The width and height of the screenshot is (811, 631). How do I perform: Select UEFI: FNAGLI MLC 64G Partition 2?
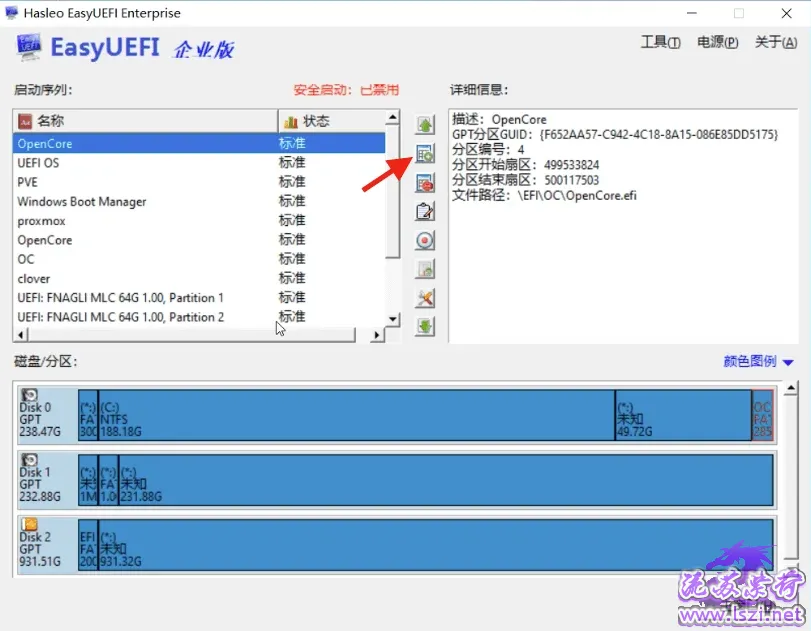199,317
